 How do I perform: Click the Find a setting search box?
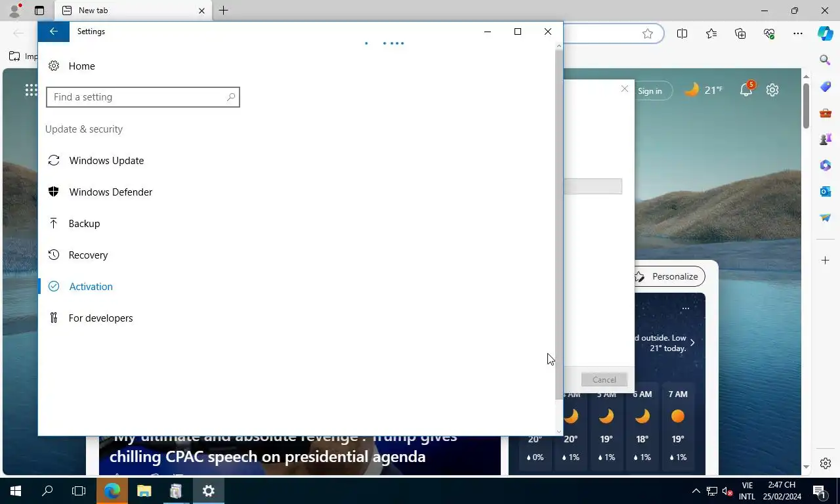[142, 97]
